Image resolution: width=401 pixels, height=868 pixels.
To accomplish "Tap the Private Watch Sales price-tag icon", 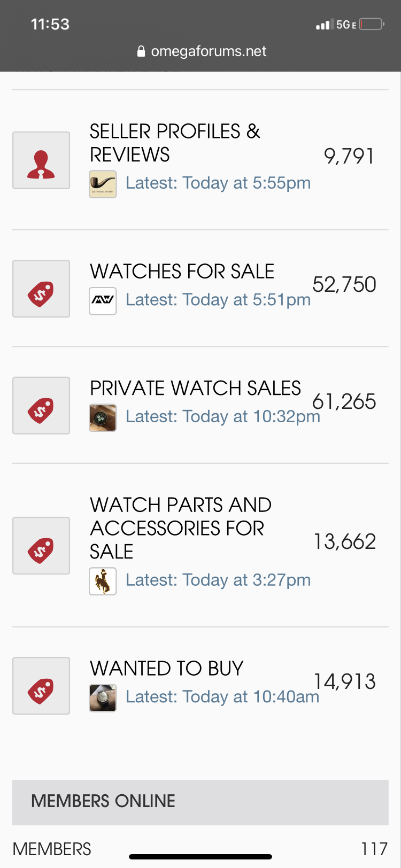I will (x=41, y=406).
